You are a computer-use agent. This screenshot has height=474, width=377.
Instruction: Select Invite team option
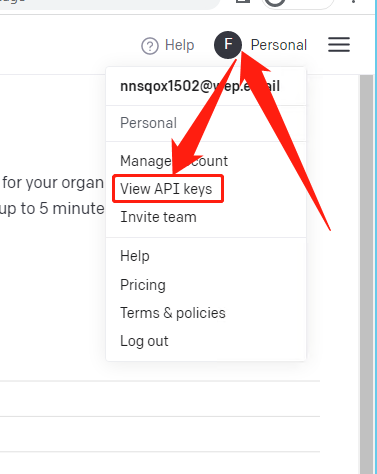(x=158, y=217)
